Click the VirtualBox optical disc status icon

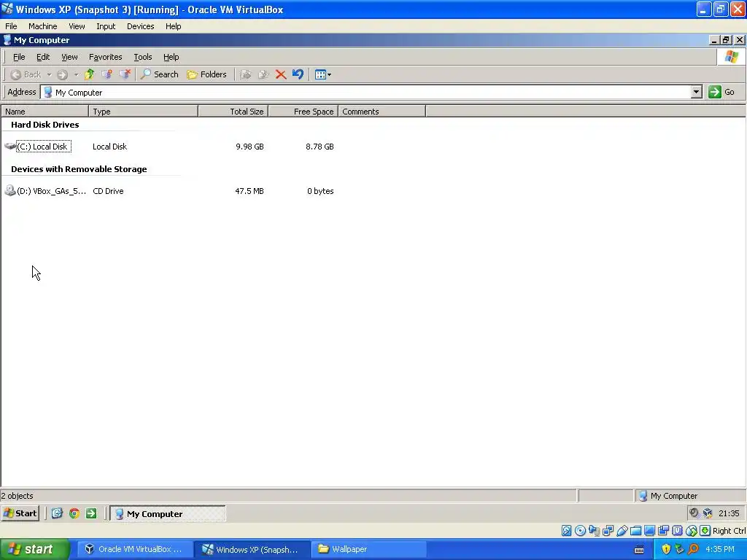click(x=580, y=531)
